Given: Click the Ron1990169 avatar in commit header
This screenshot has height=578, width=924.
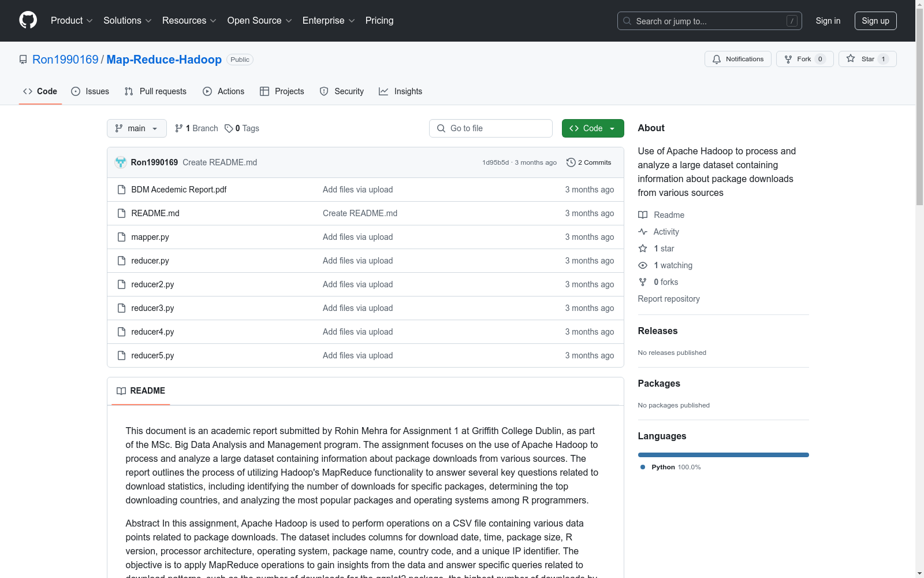Looking at the screenshot, I should [121, 162].
